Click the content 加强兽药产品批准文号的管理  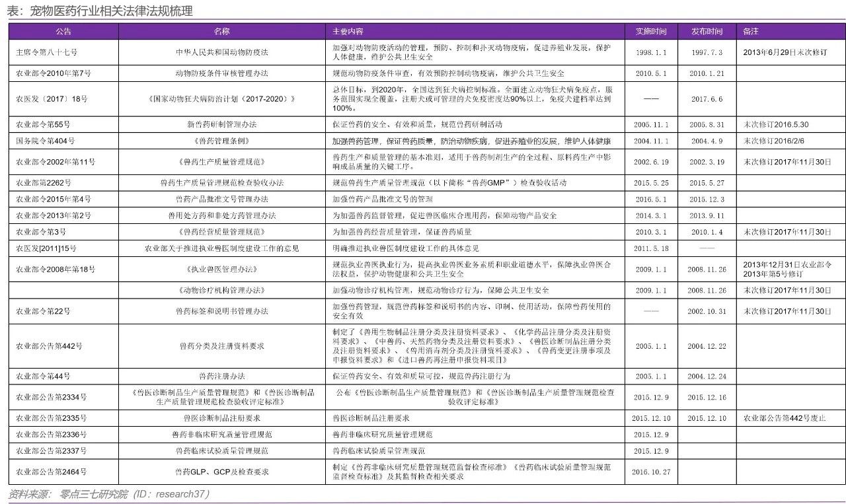tap(383, 199)
